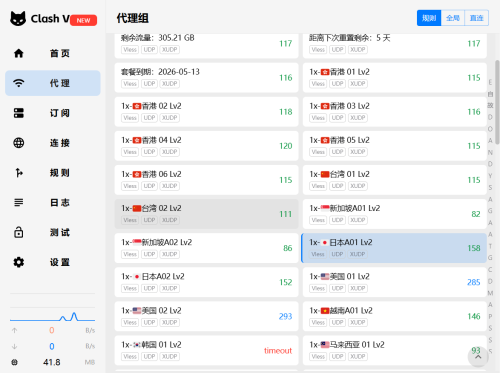
Task: Select proxy node 新加坡A02 Lv2
Action: coord(206,248)
